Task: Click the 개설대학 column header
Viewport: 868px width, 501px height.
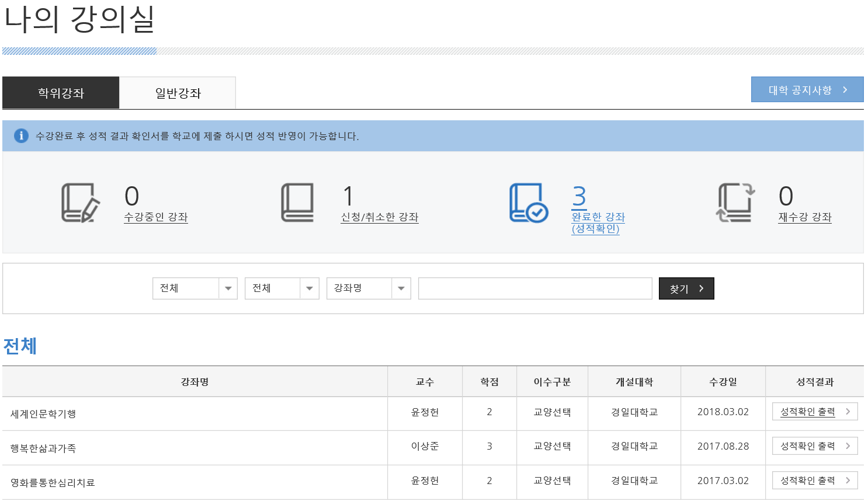Action: (x=634, y=382)
